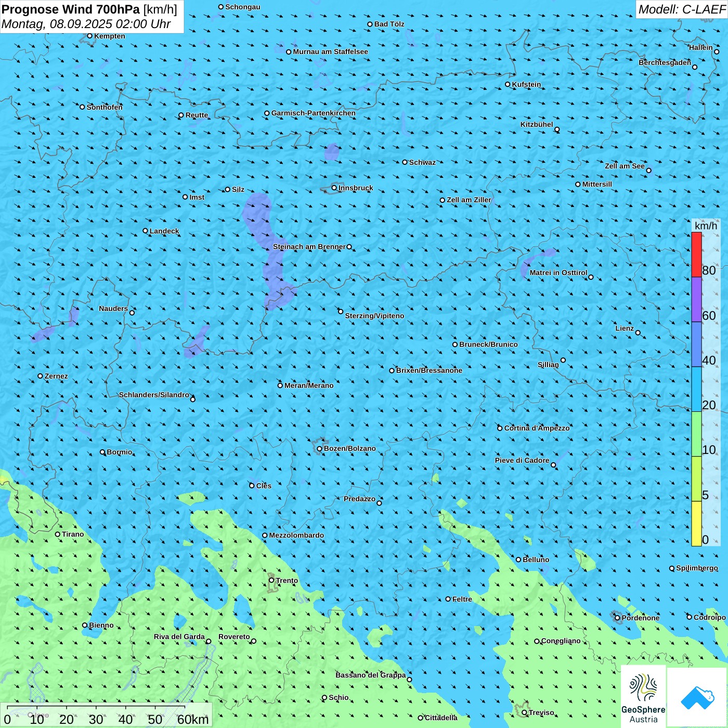Click the "Prognose Wind 700hPa [km/h]" title

click(89, 9)
